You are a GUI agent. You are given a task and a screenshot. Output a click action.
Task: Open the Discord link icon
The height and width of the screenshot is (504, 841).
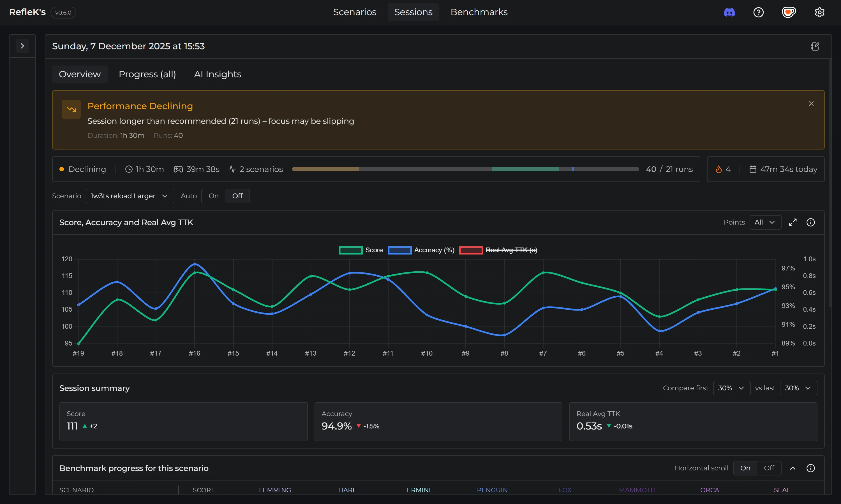[729, 13]
